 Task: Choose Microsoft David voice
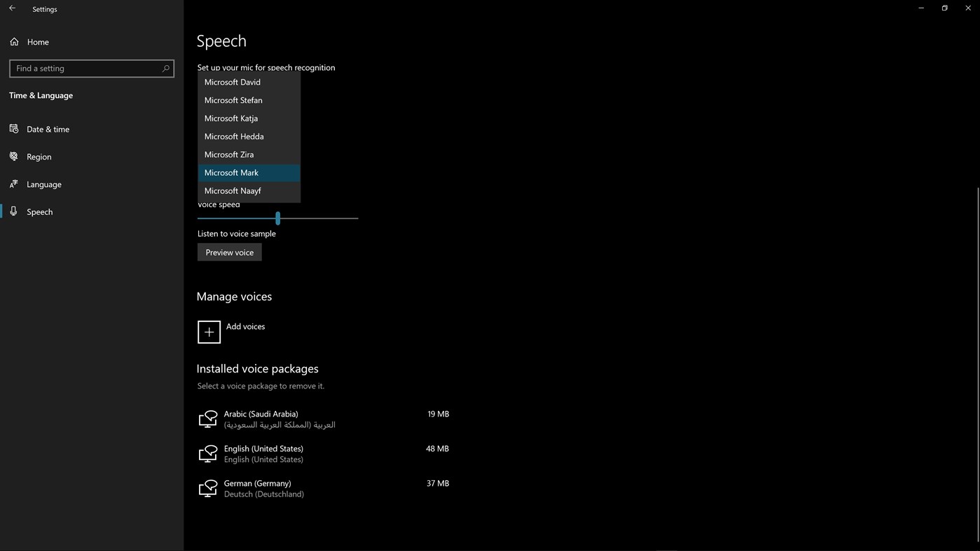tap(249, 82)
